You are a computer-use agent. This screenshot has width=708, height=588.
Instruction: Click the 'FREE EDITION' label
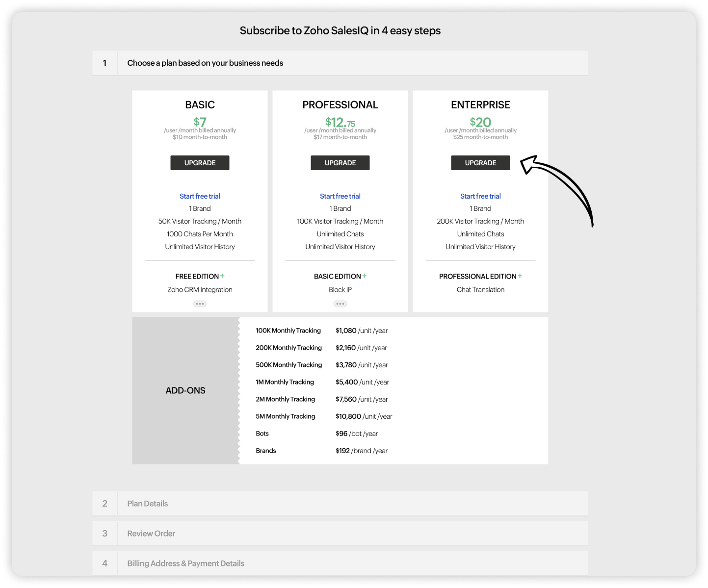pyautogui.click(x=197, y=277)
